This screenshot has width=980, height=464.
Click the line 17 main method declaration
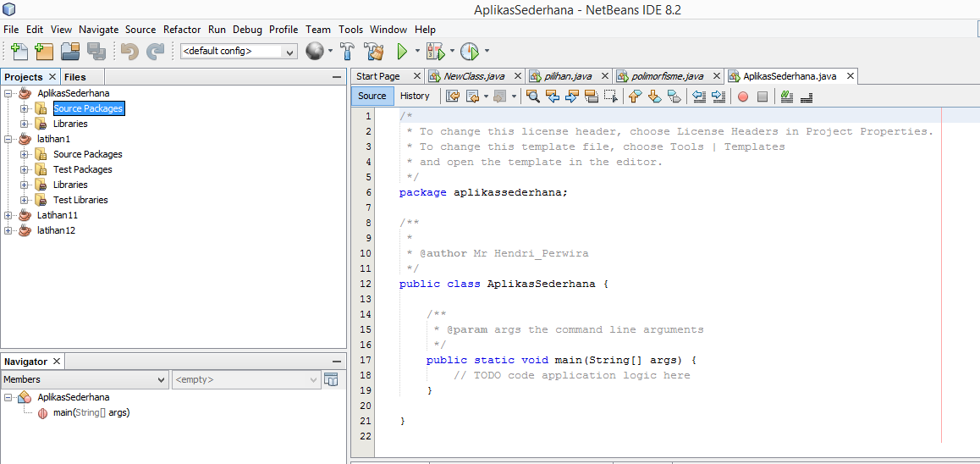[561, 360]
